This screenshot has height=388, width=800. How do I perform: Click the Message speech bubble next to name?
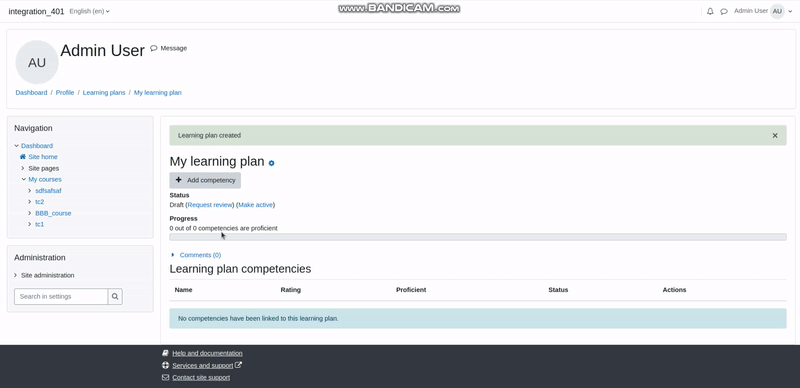tap(154, 48)
